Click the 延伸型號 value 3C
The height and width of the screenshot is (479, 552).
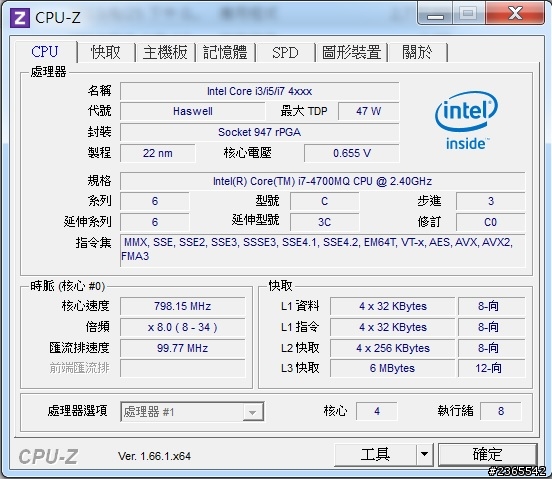point(324,222)
